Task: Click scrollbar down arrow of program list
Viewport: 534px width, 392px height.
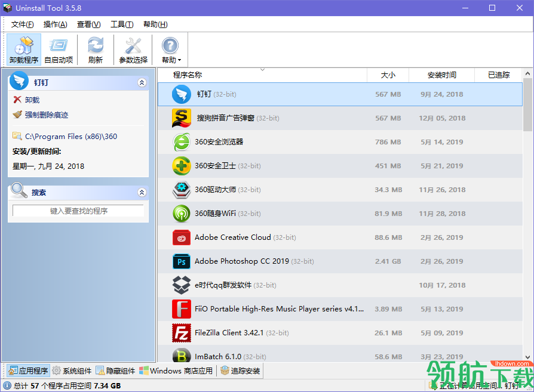Action: [x=527, y=357]
